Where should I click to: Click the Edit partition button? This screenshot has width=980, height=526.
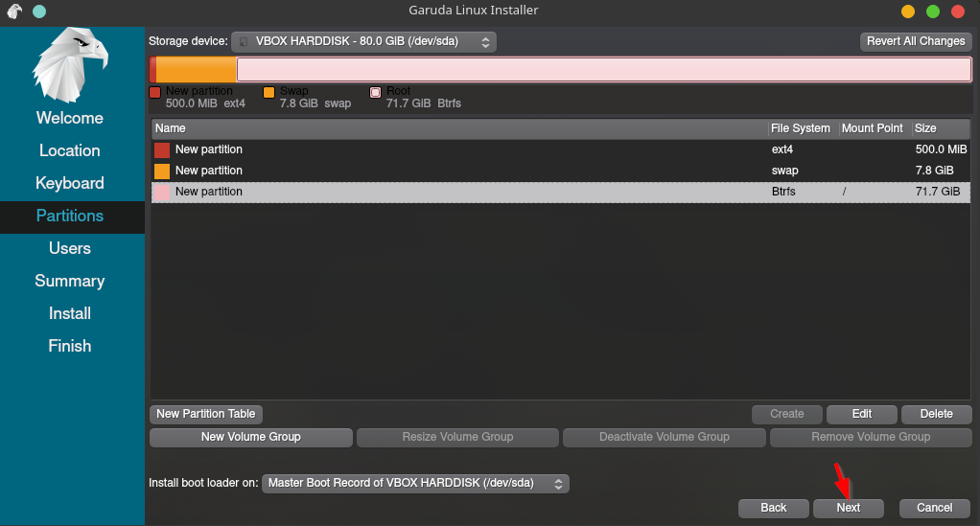[862, 414]
